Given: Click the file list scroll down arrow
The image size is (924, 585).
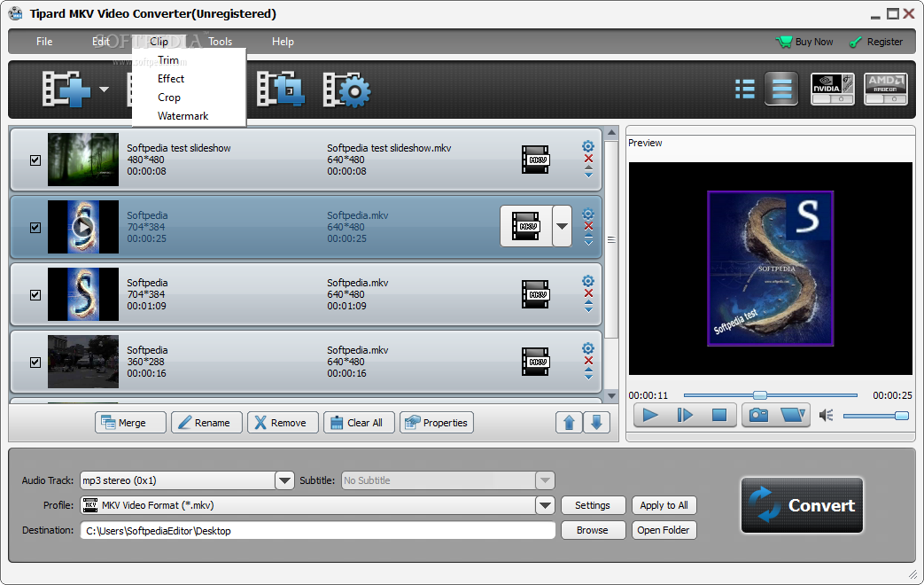Looking at the screenshot, I should click(611, 396).
